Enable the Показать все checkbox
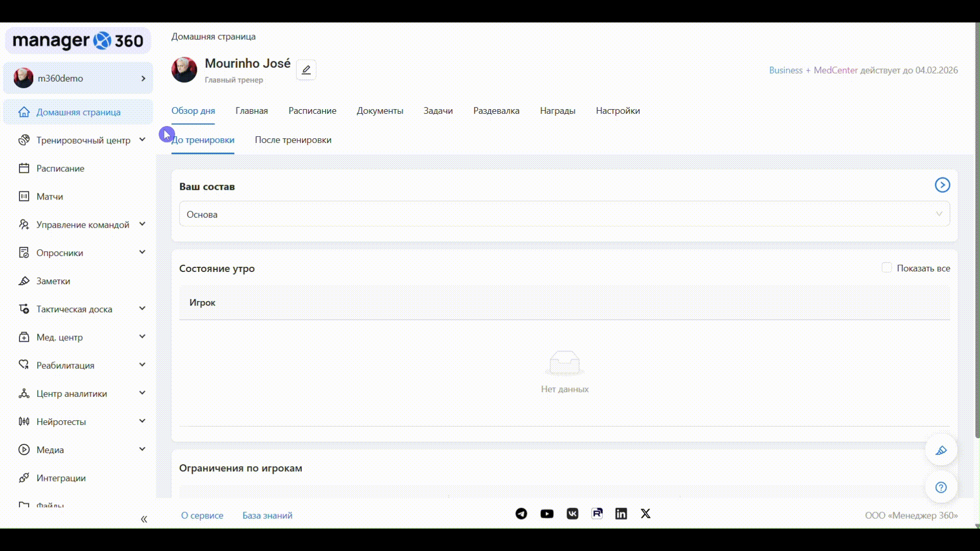 click(887, 268)
